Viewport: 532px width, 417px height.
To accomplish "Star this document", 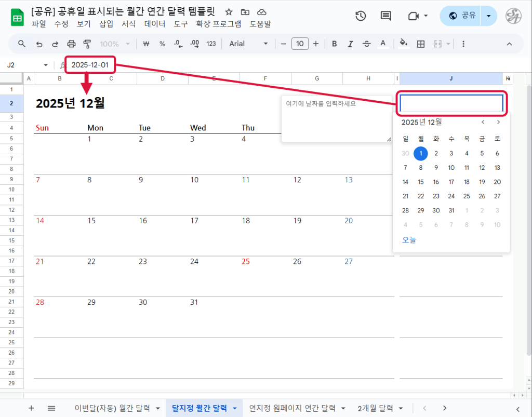I will pos(229,12).
